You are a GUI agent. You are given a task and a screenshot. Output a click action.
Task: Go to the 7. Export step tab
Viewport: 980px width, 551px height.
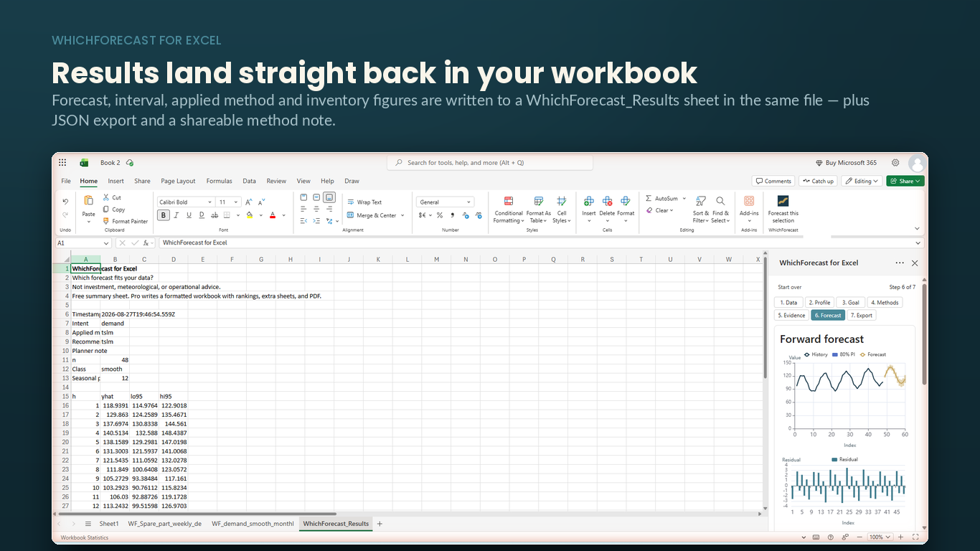click(862, 316)
